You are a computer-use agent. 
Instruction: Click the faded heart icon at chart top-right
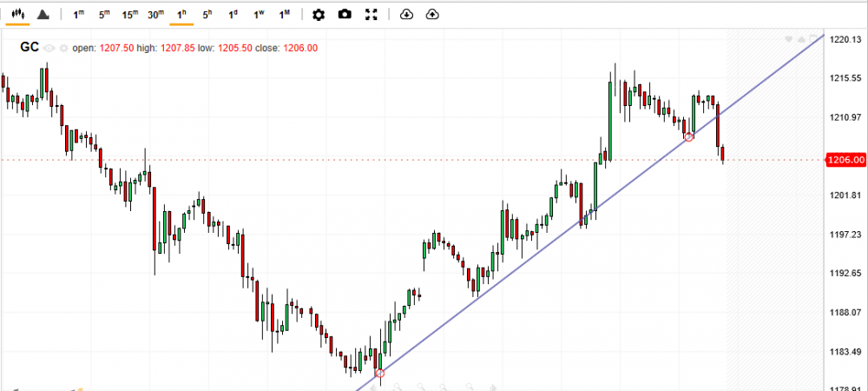pos(789,40)
